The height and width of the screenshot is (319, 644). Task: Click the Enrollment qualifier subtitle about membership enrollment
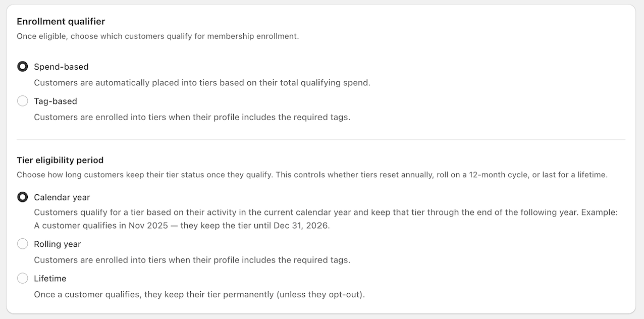pyautogui.click(x=158, y=36)
